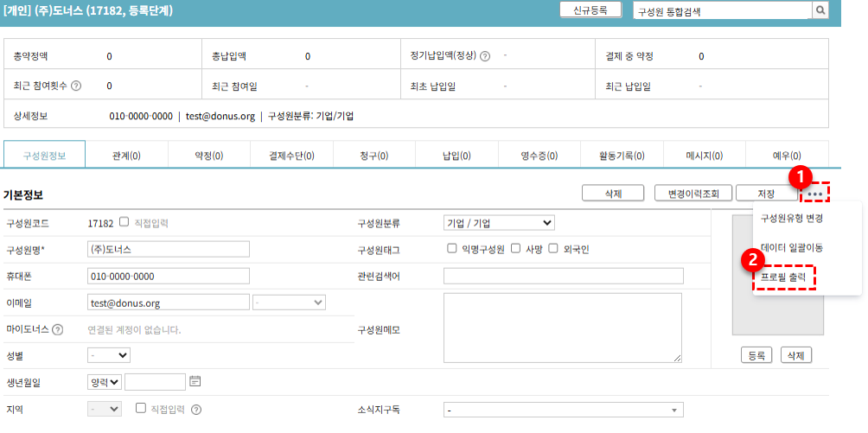Screen dimensions: 868x433
Task: Click the 삭제 button under photo
Action: pyautogui.click(x=796, y=355)
